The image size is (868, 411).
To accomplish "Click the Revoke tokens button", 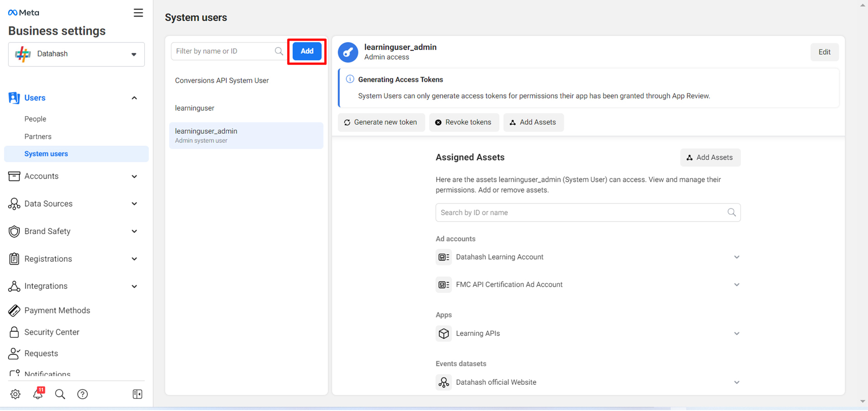I will pos(464,123).
